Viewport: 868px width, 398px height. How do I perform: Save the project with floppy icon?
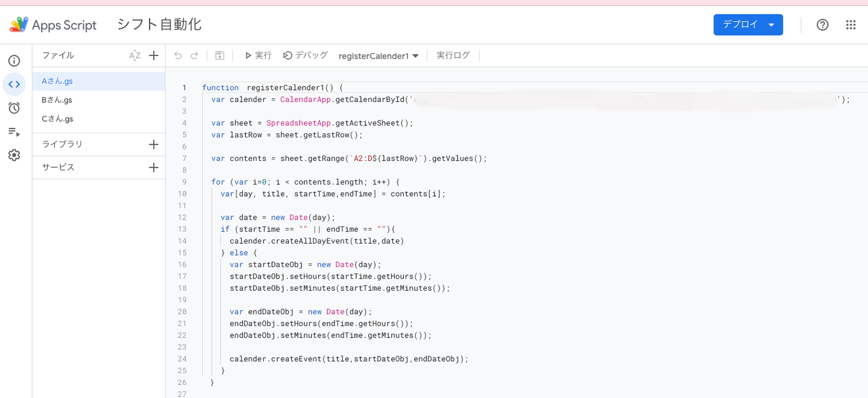tap(220, 55)
